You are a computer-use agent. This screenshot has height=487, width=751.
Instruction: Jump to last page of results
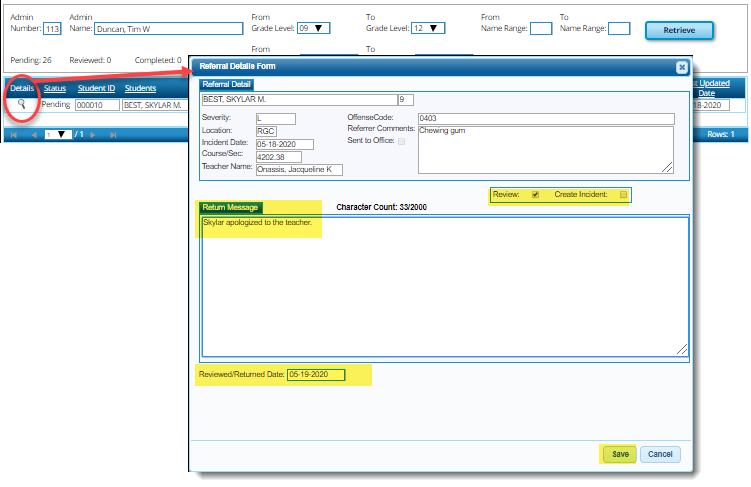coord(112,134)
